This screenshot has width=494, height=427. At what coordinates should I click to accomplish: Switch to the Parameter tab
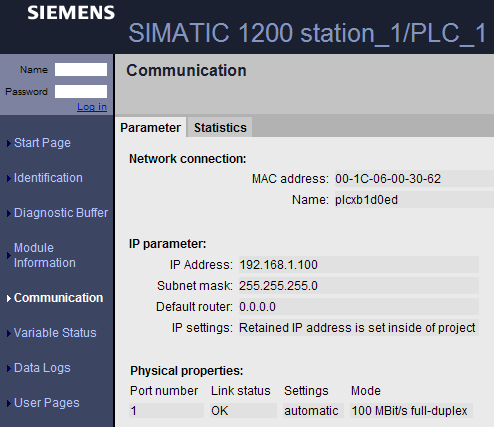point(151,127)
